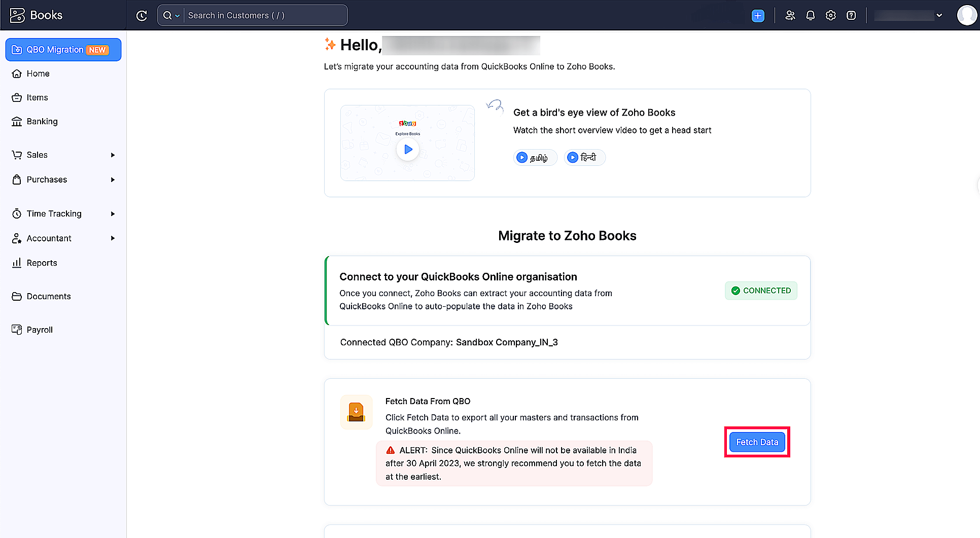Open the Recent Activities icon beside search bar
This screenshot has width=980, height=538.
point(142,15)
